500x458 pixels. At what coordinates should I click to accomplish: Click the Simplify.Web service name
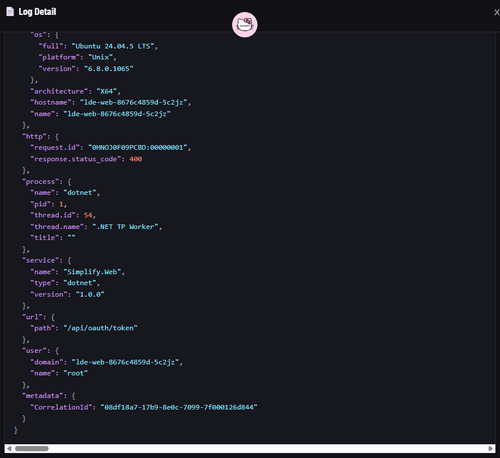pos(92,272)
